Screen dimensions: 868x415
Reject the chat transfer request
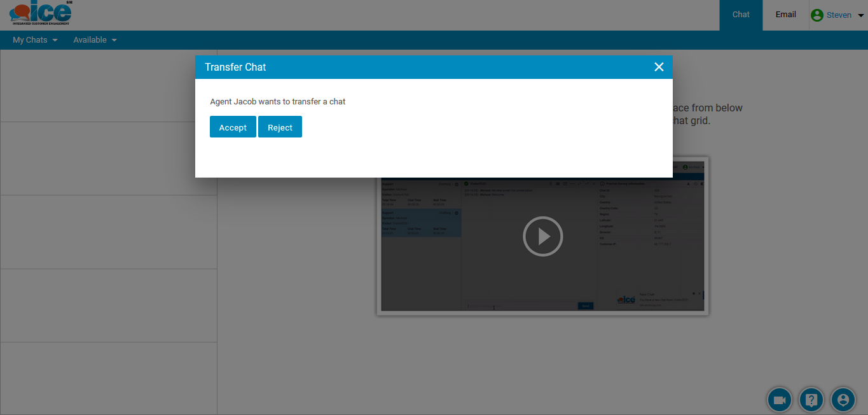point(280,127)
